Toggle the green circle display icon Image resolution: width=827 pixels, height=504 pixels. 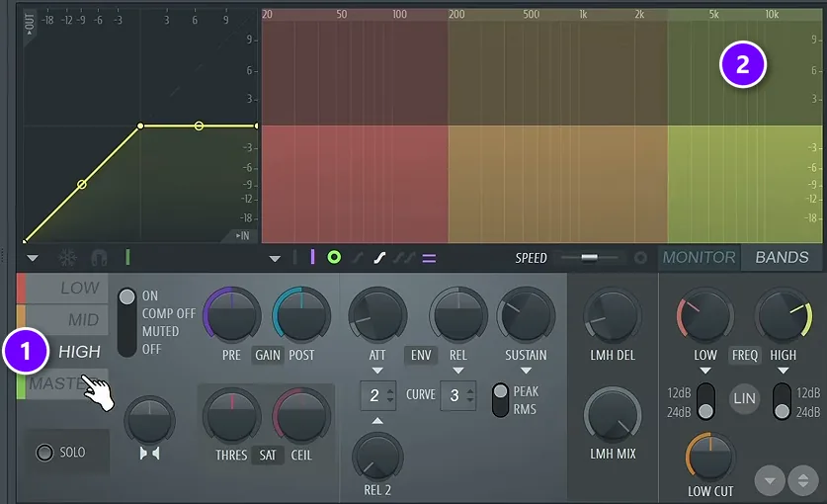pyautogui.click(x=334, y=257)
